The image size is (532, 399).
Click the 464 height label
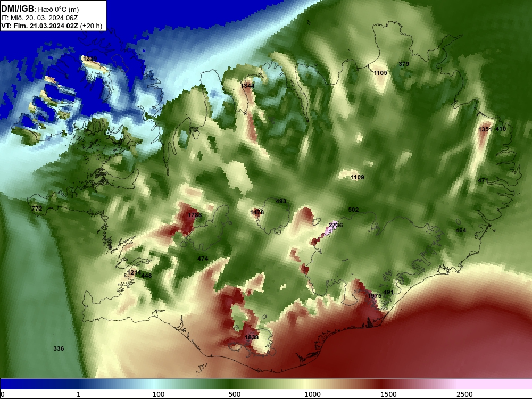(x=461, y=230)
